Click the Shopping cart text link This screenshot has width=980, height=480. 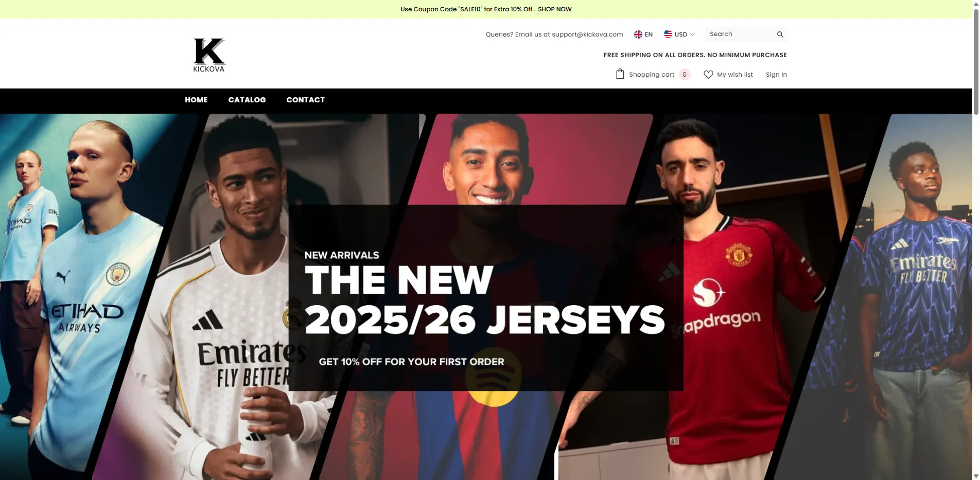tap(652, 75)
